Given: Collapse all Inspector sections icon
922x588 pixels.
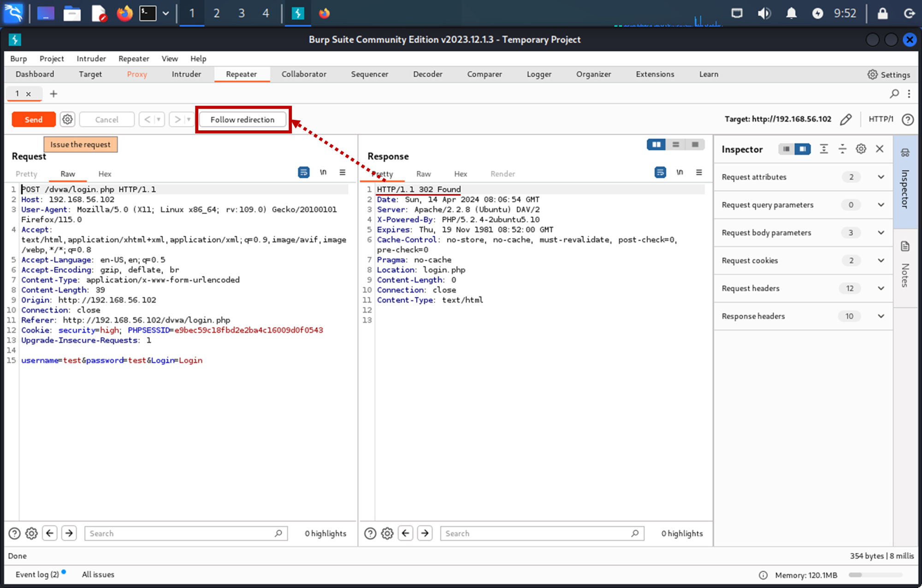Looking at the screenshot, I should 842,149.
